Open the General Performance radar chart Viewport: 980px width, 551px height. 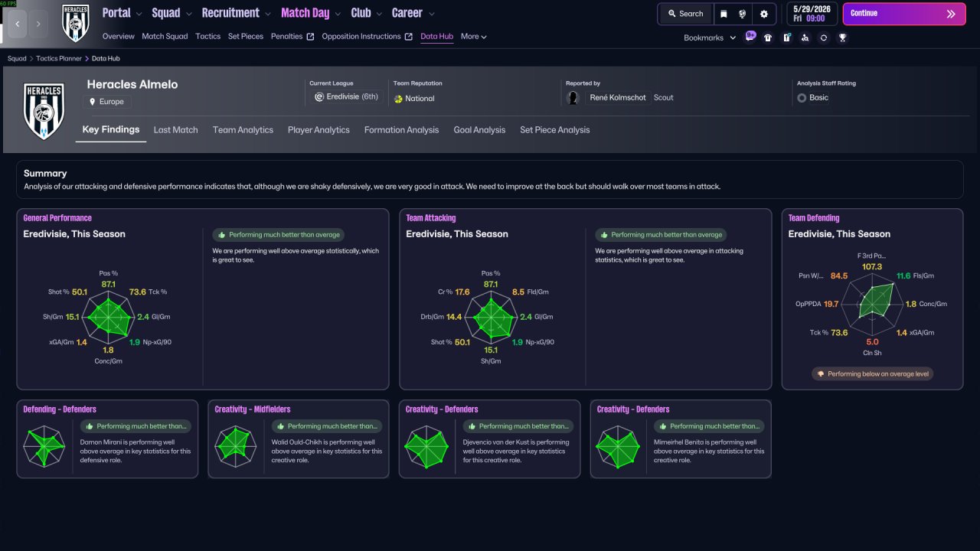click(x=109, y=317)
